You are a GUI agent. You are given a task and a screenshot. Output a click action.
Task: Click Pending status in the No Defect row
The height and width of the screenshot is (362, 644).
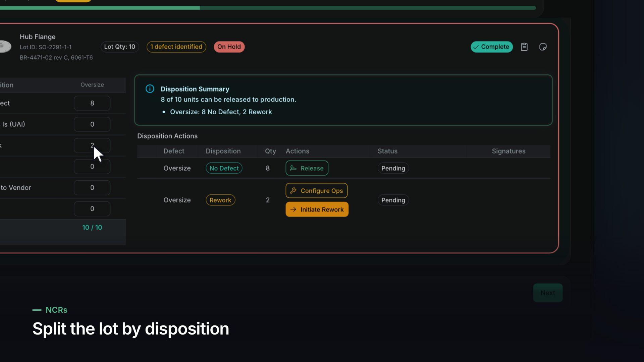pos(393,168)
